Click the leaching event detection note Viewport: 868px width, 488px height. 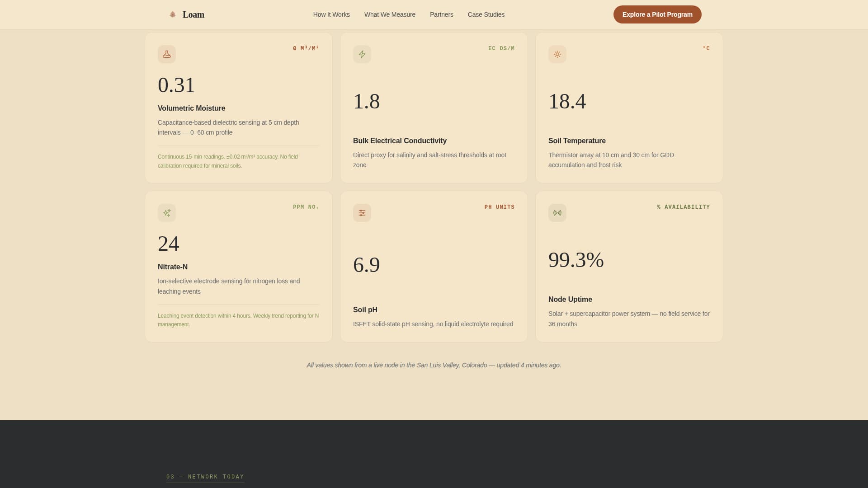tap(238, 320)
